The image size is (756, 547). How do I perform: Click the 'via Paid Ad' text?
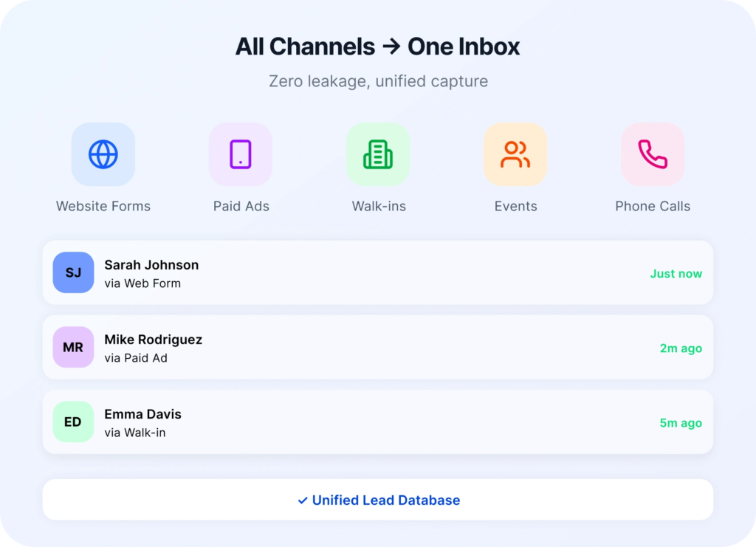click(x=136, y=358)
